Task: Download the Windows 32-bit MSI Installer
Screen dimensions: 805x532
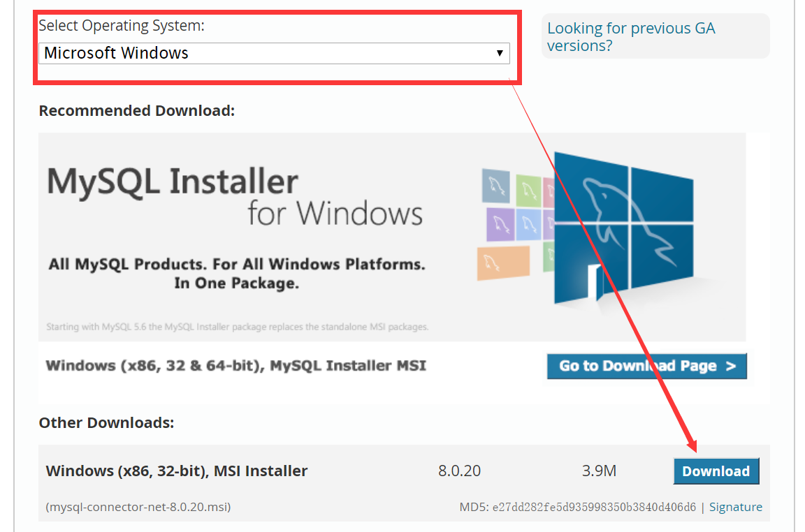Action: [x=716, y=471]
